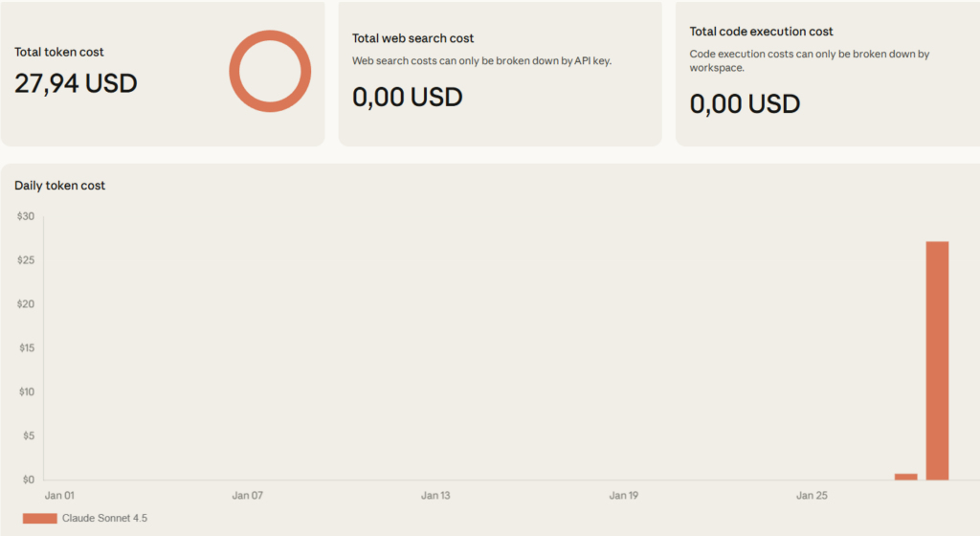The width and height of the screenshot is (980, 536).
Task: Select the 27,94 USD total token amount
Action: [x=76, y=83]
